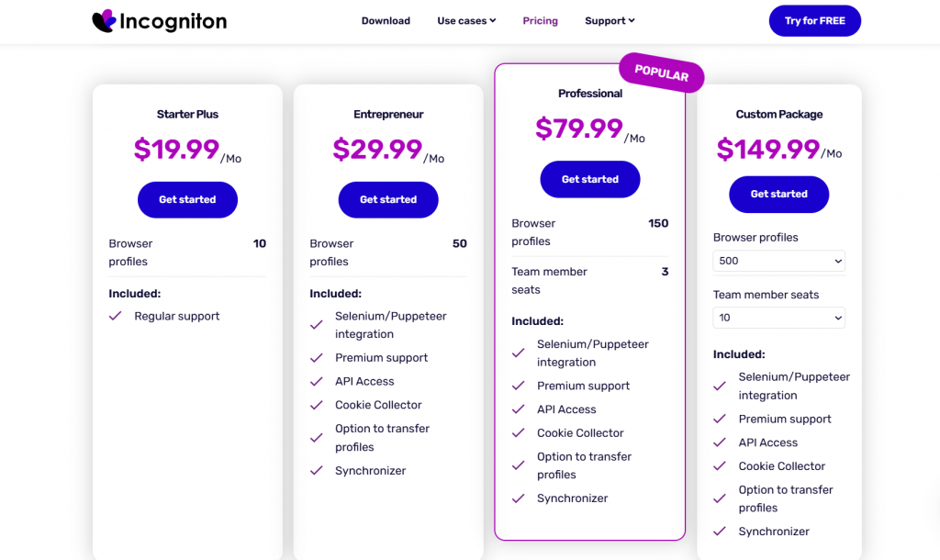940x560 pixels.
Task: Click the POPULAR badge on Professional plan
Action: click(x=661, y=73)
